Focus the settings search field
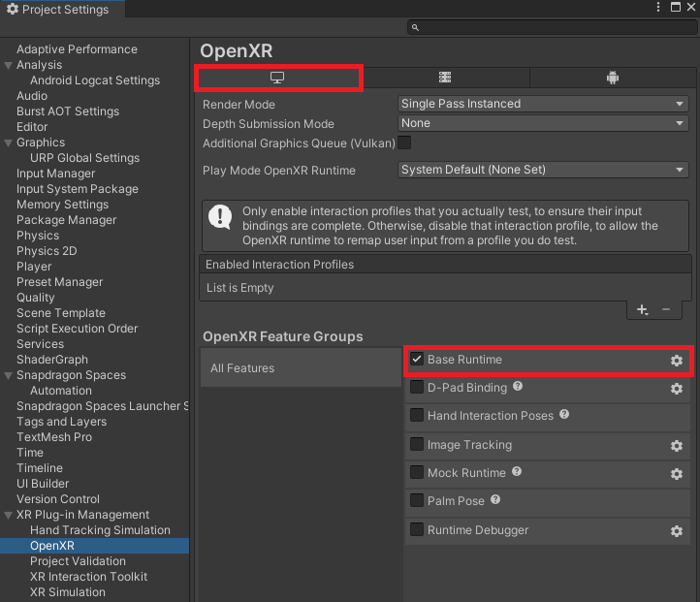Screen dimensions: 700x602 click(552, 28)
